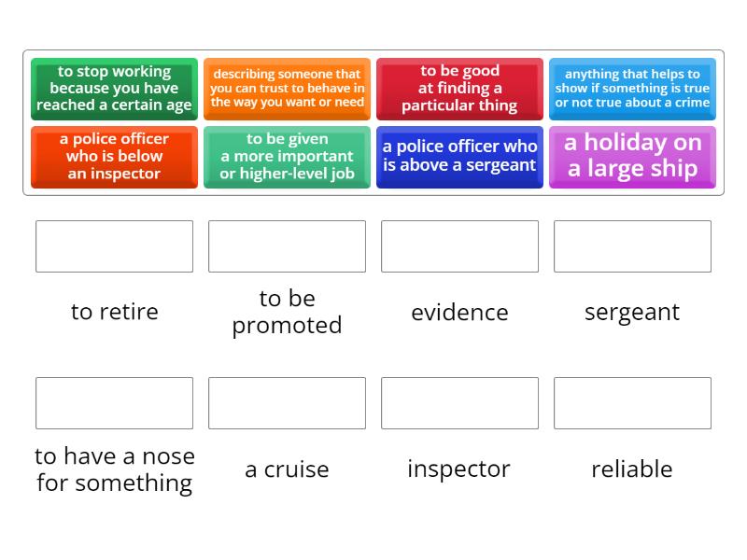Click the empty slot above 'evidence'
The image size is (747, 560).
pyautogui.click(x=459, y=246)
